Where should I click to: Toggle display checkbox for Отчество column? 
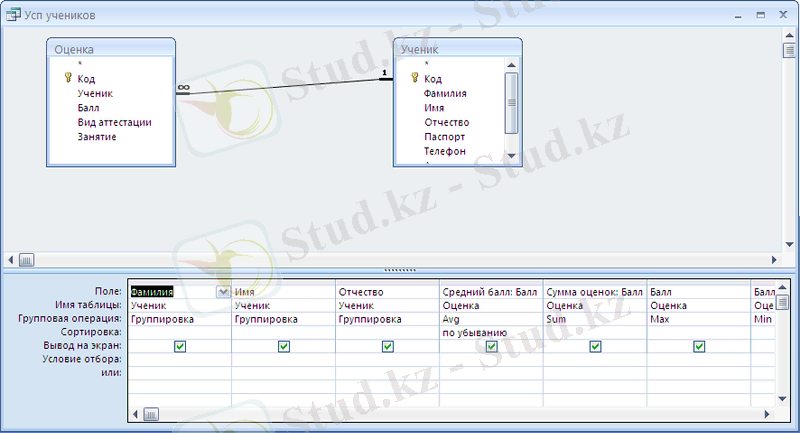point(388,347)
